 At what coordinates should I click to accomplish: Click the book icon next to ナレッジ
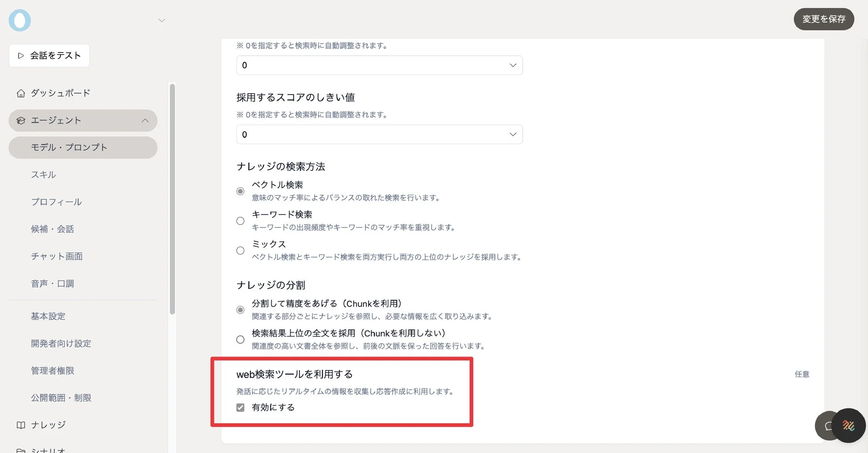click(x=20, y=424)
